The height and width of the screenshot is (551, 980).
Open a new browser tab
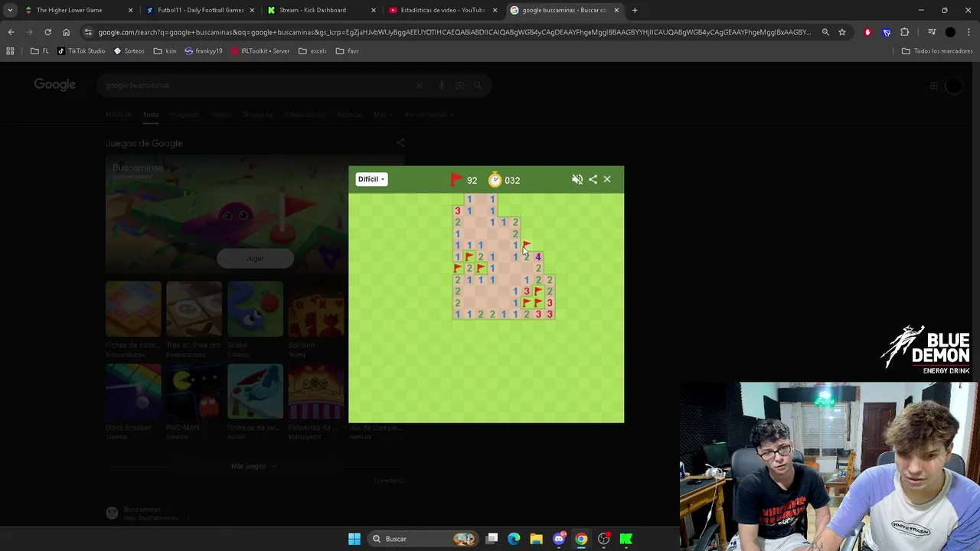pos(635,10)
